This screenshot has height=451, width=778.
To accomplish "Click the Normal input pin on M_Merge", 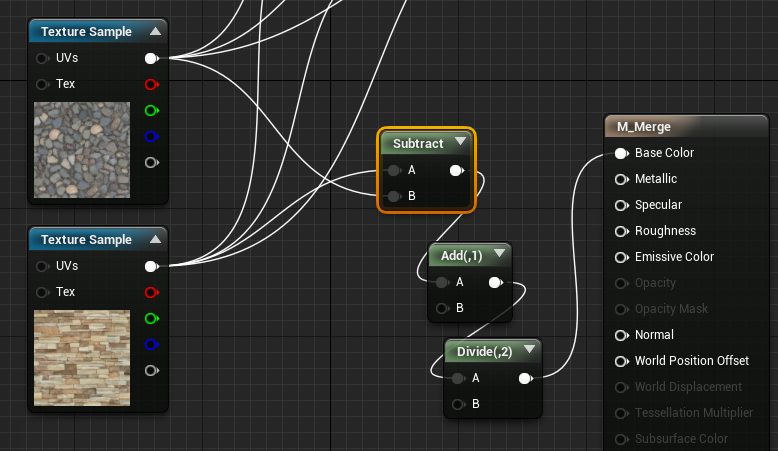I will (621, 335).
